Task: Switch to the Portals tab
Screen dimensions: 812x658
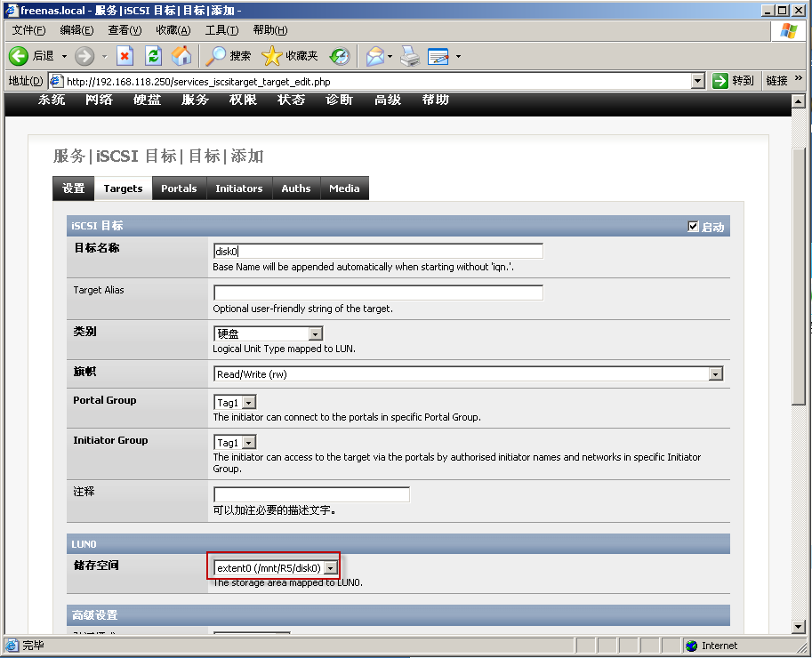Action: coord(179,189)
